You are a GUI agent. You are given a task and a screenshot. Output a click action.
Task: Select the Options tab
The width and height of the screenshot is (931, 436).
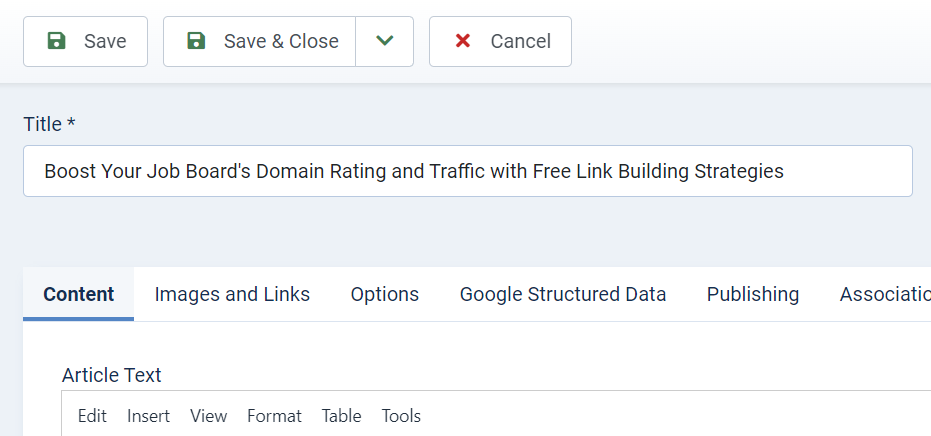click(x=385, y=294)
